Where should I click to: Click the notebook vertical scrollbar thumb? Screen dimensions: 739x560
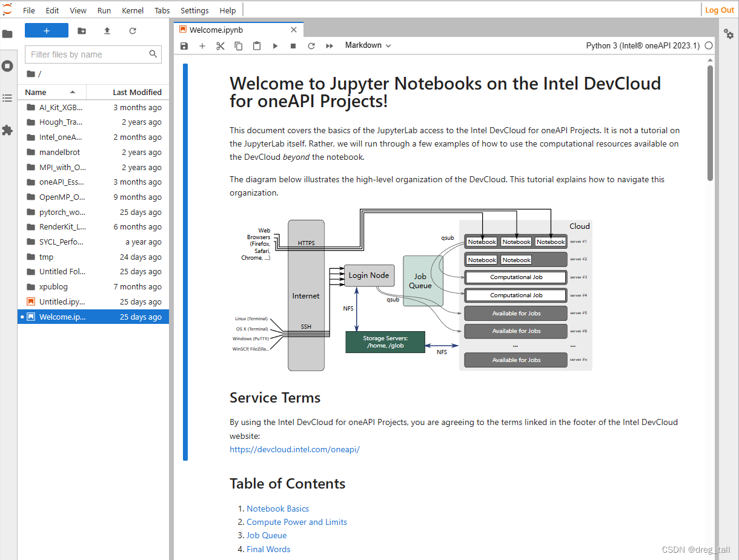pyautogui.click(x=710, y=123)
